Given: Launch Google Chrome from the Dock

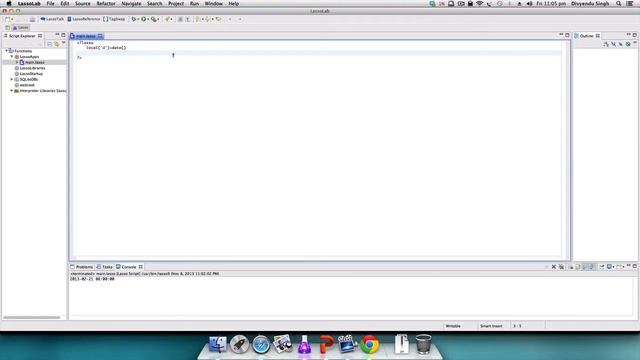Looking at the screenshot, I should pyautogui.click(x=369, y=344).
